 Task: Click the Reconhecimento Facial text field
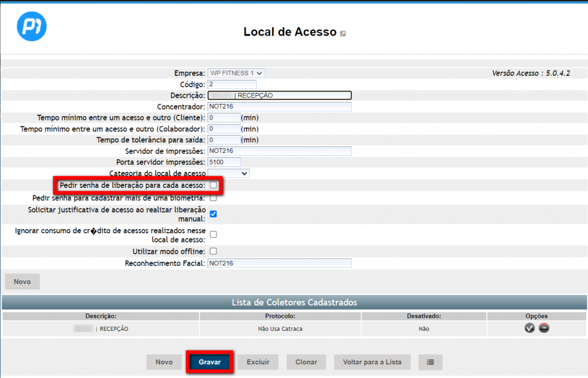point(279,263)
